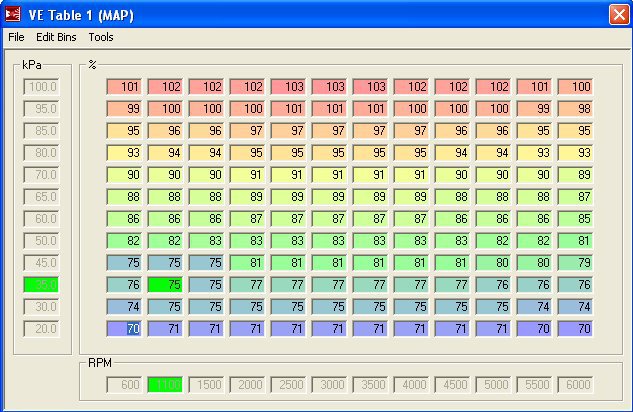Viewport: 633px width, 412px height.
Task: Select cell 93 at 80 kPa, 600 RPM
Action: pos(123,152)
